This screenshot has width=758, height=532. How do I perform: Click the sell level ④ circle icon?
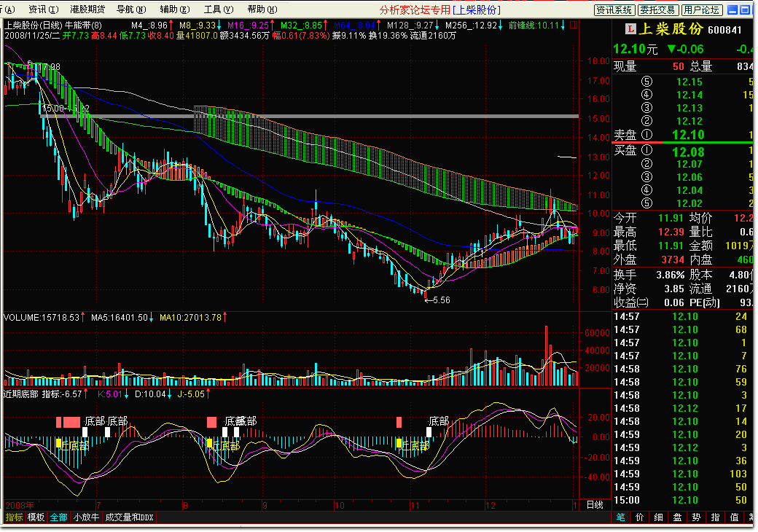click(646, 95)
